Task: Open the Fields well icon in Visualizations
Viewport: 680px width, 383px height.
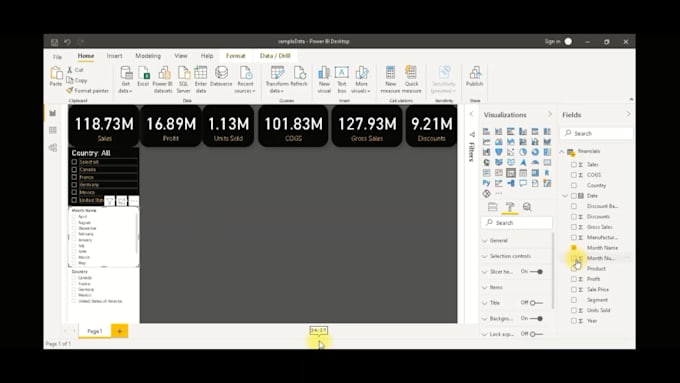Action: click(x=492, y=207)
